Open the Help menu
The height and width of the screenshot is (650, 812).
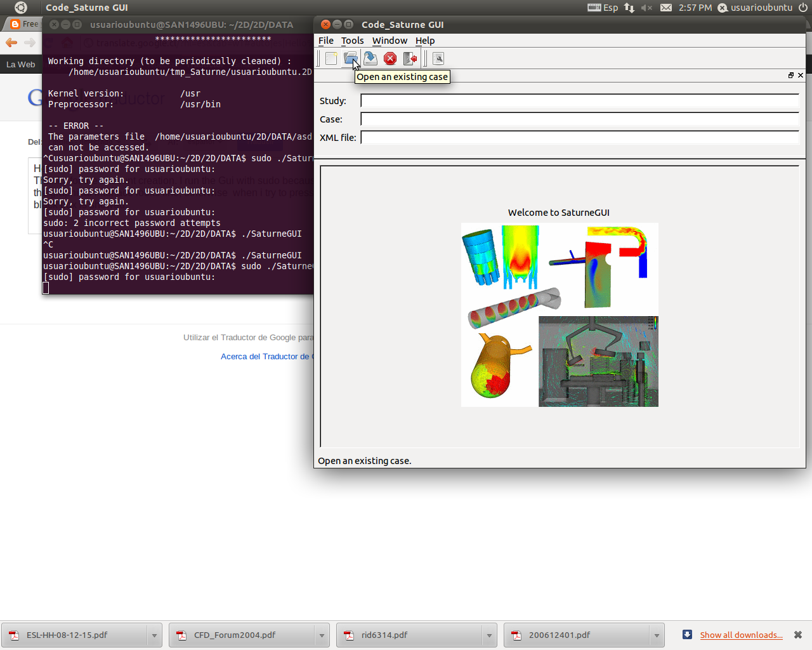point(424,41)
